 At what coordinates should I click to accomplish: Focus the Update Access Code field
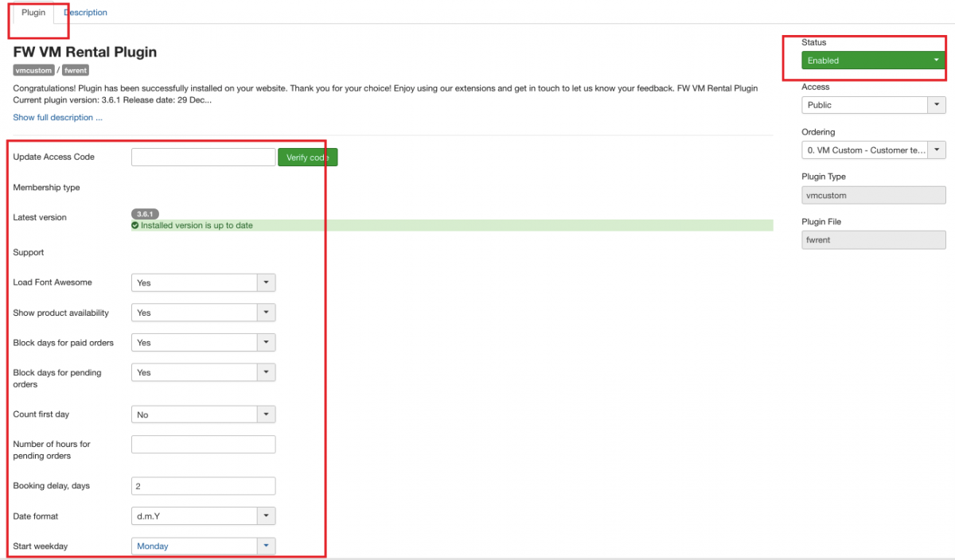tap(203, 157)
